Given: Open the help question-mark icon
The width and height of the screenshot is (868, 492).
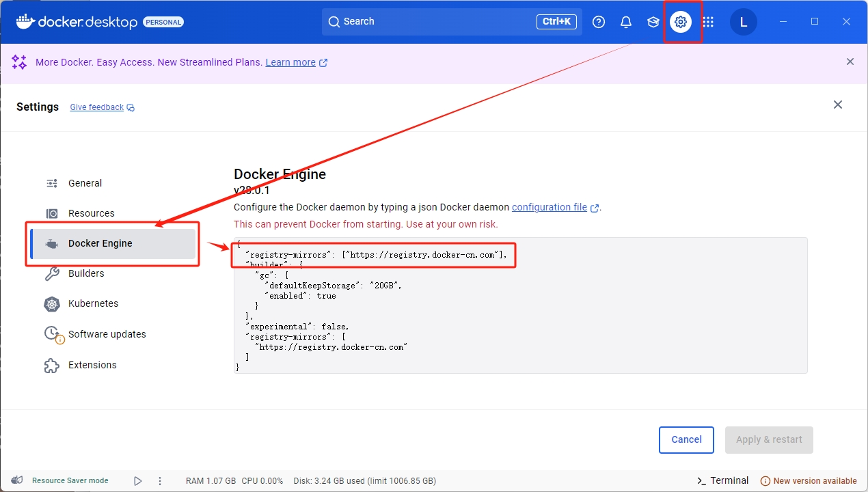Looking at the screenshot, I should pos(599,22).
